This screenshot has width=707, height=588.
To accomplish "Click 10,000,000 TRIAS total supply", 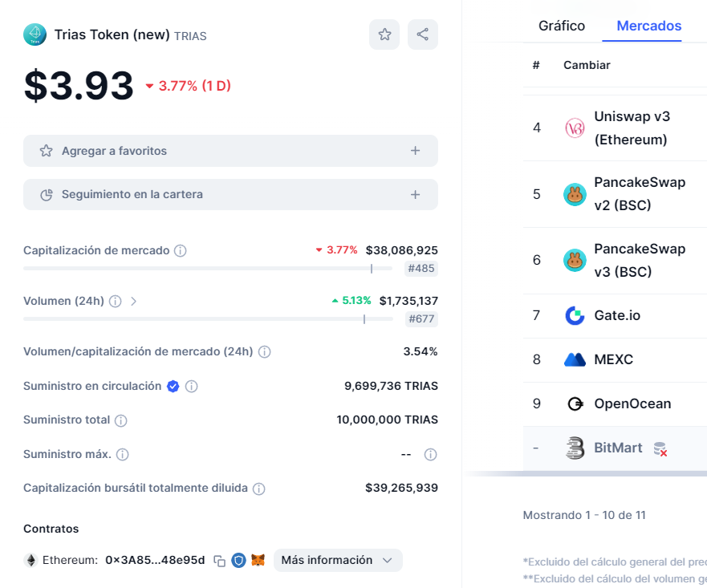I will (387, 420).
